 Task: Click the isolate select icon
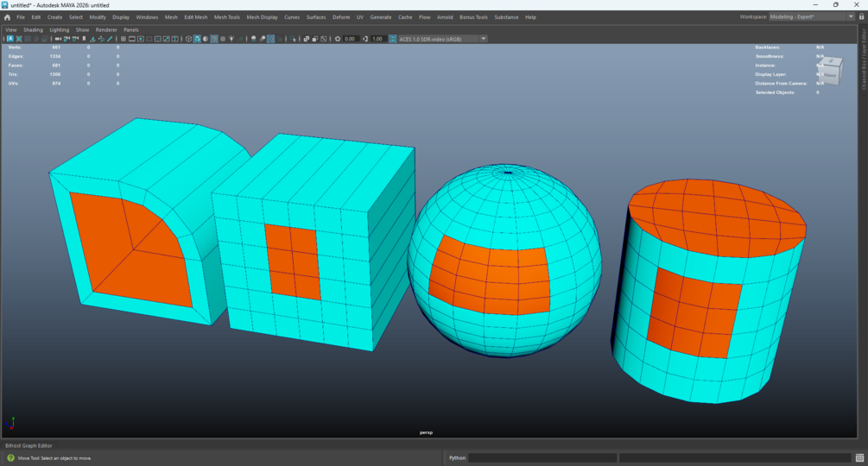click(x=294, y=39)
